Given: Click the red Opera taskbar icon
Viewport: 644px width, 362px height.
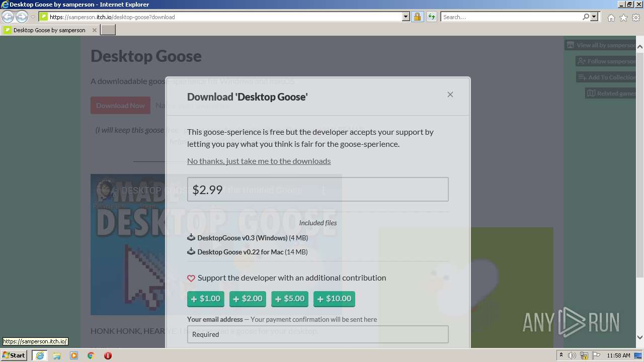Looking at the screenshot, I should coord(108,355).
